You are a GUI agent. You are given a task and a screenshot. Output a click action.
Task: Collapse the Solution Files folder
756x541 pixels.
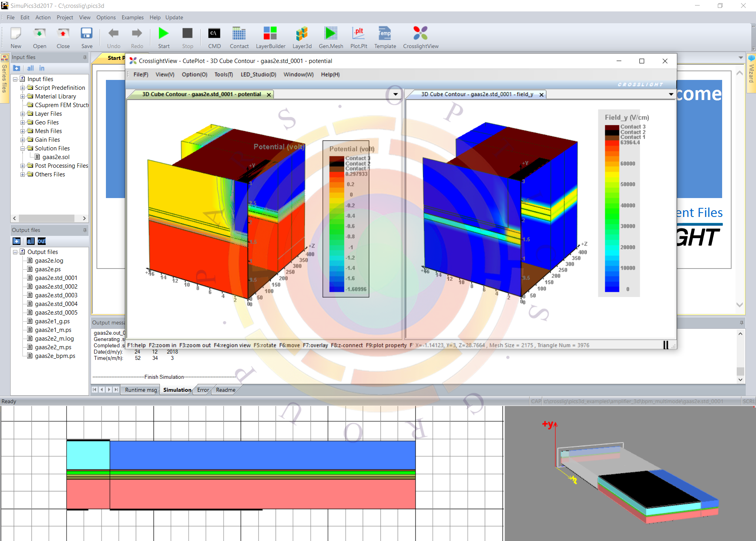click(x=22, y=148)
